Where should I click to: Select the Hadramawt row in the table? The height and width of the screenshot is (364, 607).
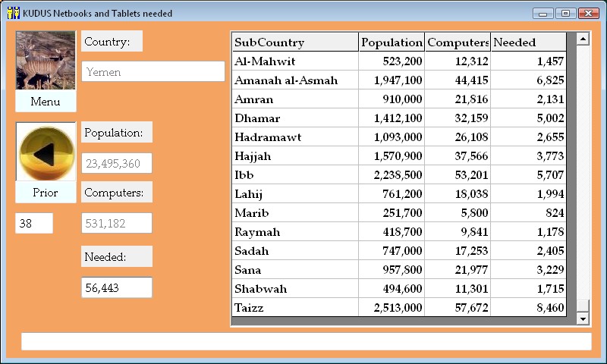click(x=294, y=137)
